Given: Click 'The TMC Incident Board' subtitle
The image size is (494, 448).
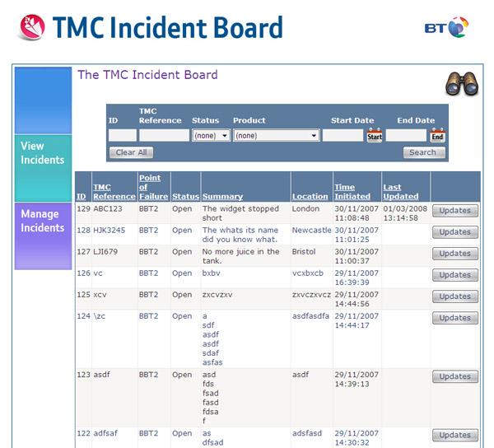Looking at the screenshot, I should 147,75.
